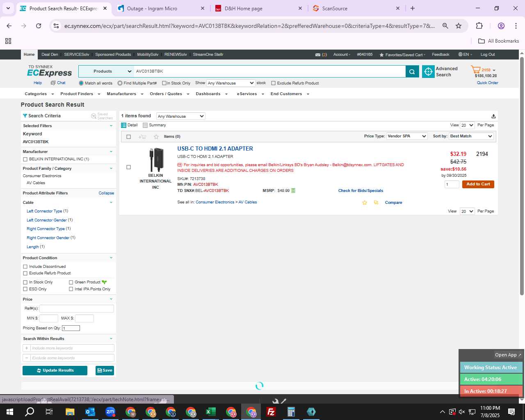The image size is (525, 420).
Task: Open Any Warehouse dropdown beside items found
Action: click(x=180, y=116)
